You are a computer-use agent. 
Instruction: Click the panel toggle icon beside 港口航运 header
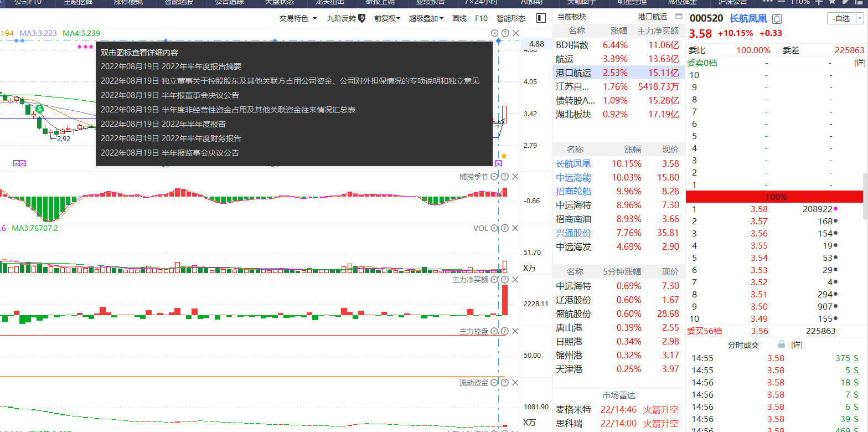pyautogui.click(x=679, y=17)
